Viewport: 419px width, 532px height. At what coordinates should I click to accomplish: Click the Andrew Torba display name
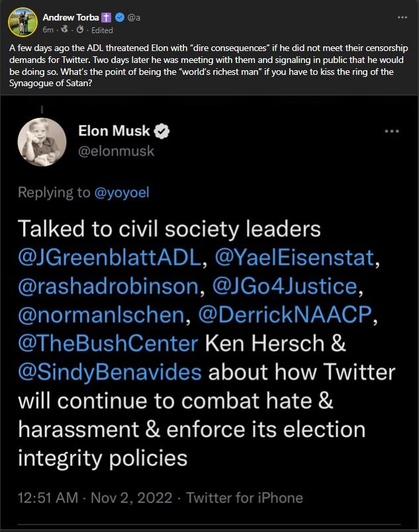[x=70, y=17]
